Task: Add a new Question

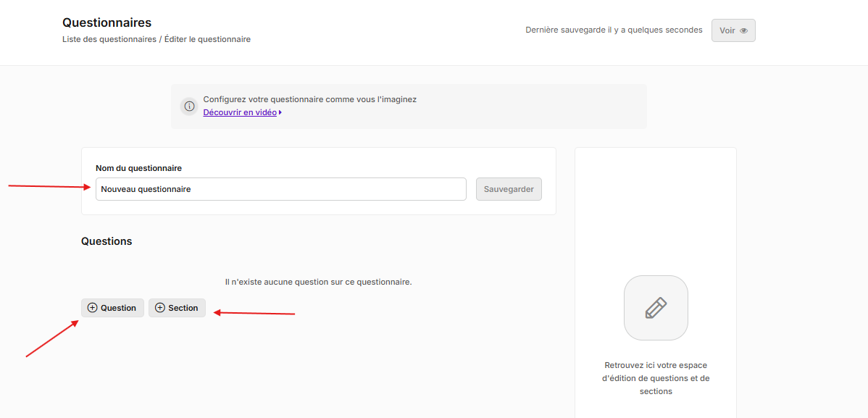Action: [x=112, y=308]
